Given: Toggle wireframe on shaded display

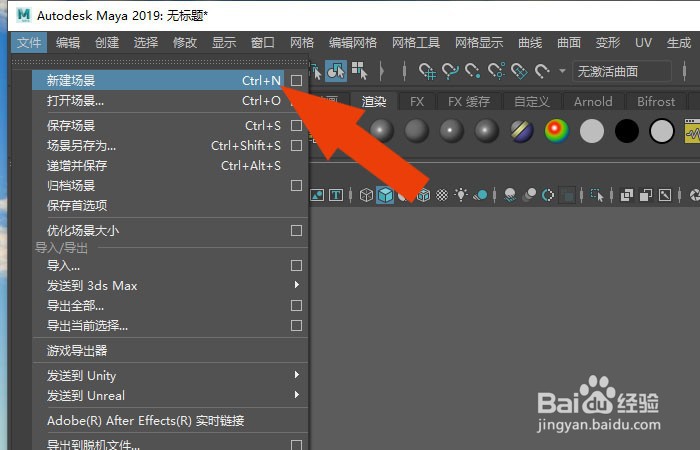Looking at the screenshot, I should [x=423, y=195].
